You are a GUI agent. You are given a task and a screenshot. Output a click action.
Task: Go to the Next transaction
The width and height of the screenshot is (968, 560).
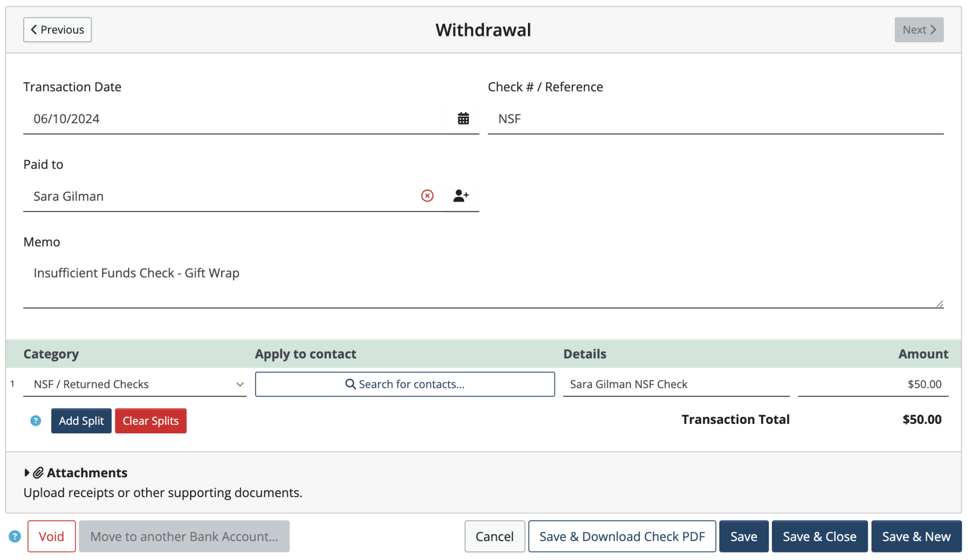coord(918,30)
